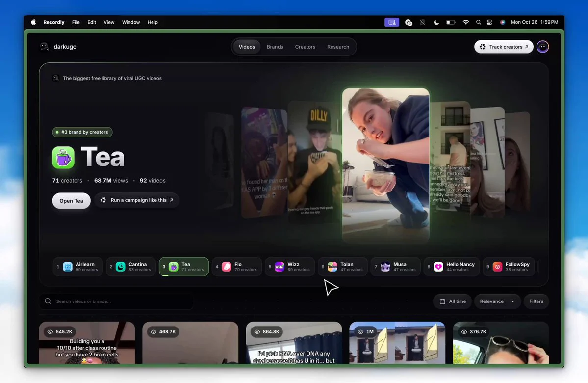Click the Tea app icon beside the title

[x=63, y=157]
